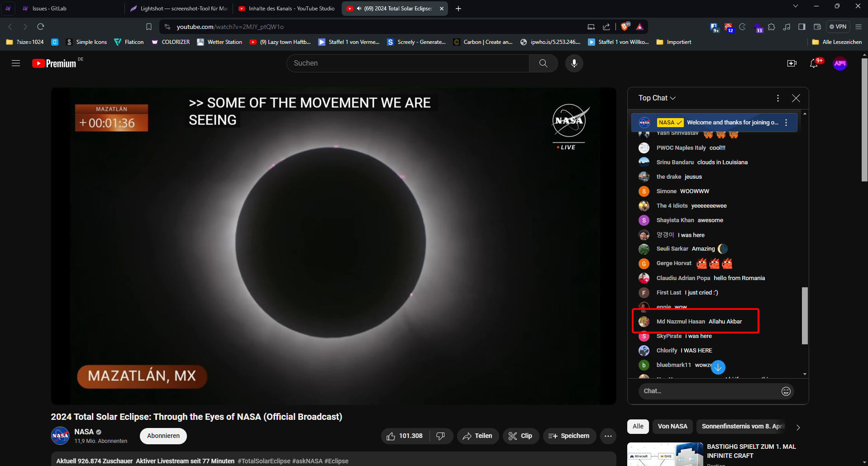
Task: Like the video with thumbs up
Action: [391, 436]
